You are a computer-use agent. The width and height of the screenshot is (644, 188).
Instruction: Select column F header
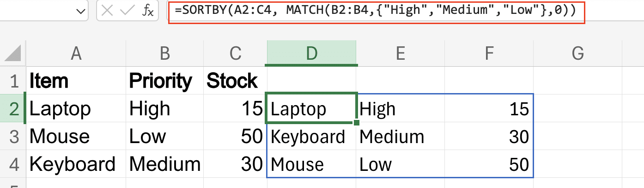coord(489,53)
